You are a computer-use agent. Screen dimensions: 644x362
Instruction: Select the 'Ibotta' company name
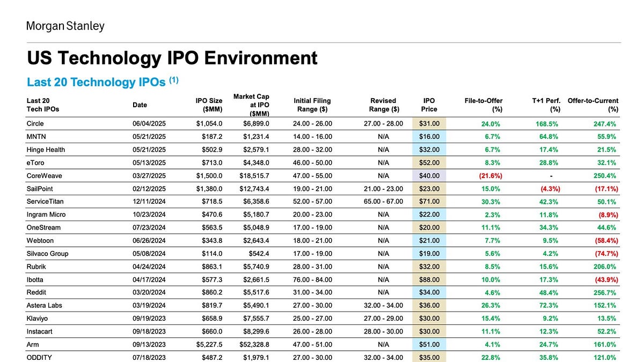point(35,279)
